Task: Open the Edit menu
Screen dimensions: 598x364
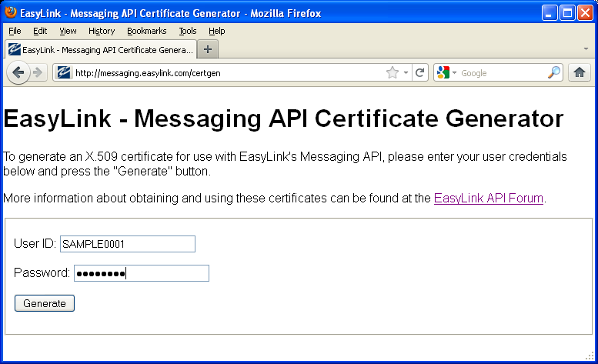Action: point(40,31)
